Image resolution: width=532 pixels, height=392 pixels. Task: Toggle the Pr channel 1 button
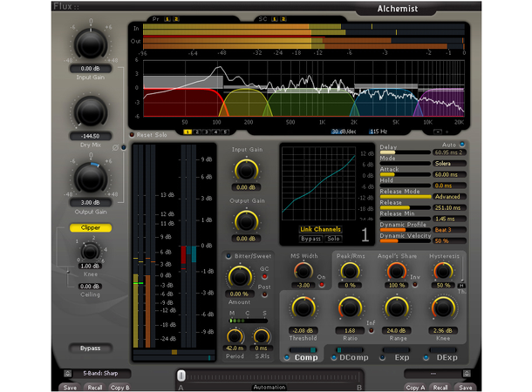pyautogui.click(x=167, y=19)
